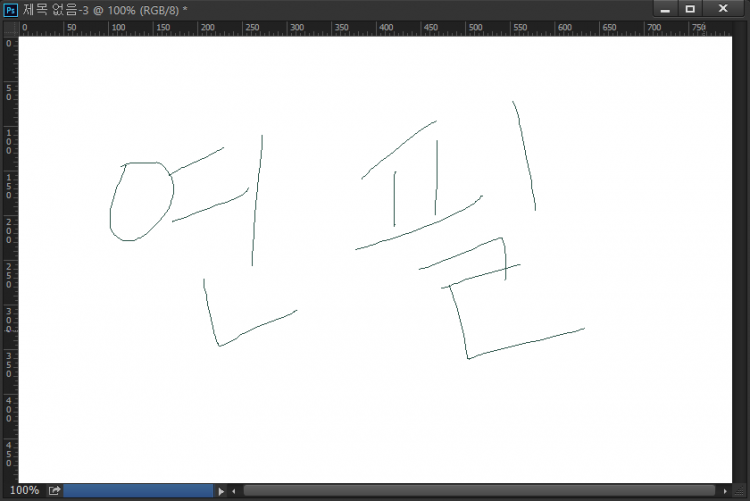
Task: Close the untitled document window
Action: coord(723,9)
